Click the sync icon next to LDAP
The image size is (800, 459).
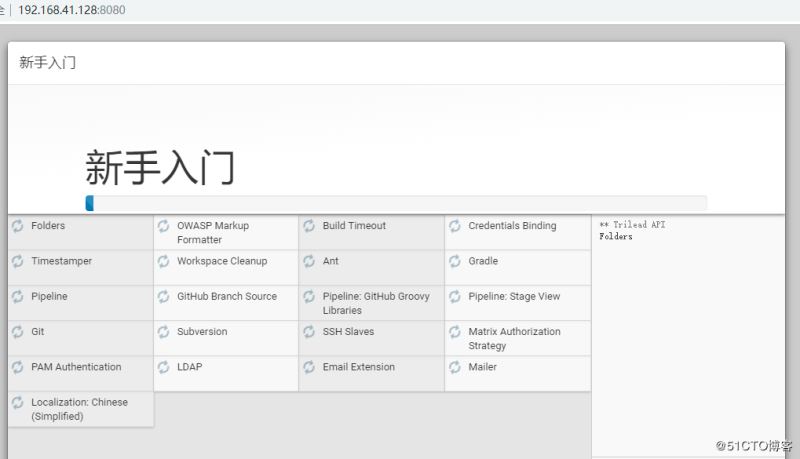click(x=164, y=367)
